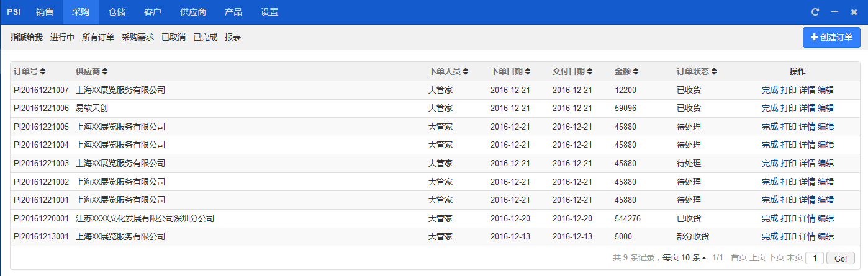Viewport: 868px width, 276px height.
Task: Show the 已完成 orders list
Action: pos(205,37)
